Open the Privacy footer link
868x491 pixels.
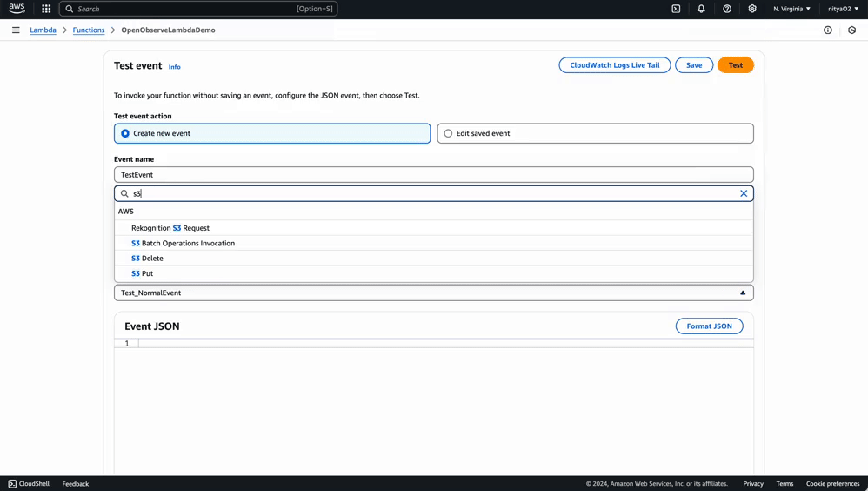coord(753,484)
